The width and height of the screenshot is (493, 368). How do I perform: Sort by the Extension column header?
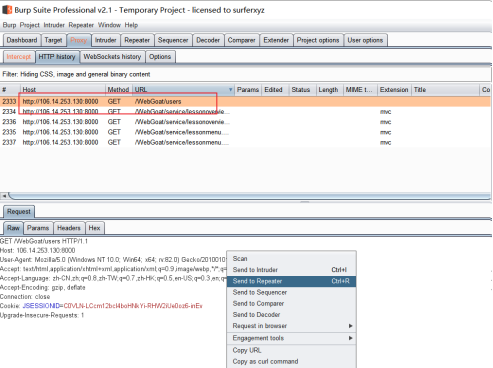pos(394,90)
